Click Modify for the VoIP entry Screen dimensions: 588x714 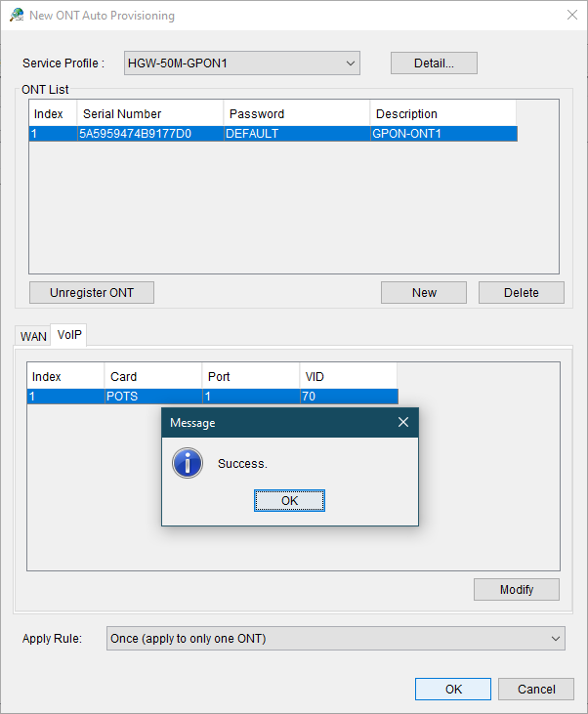point(516,590)
